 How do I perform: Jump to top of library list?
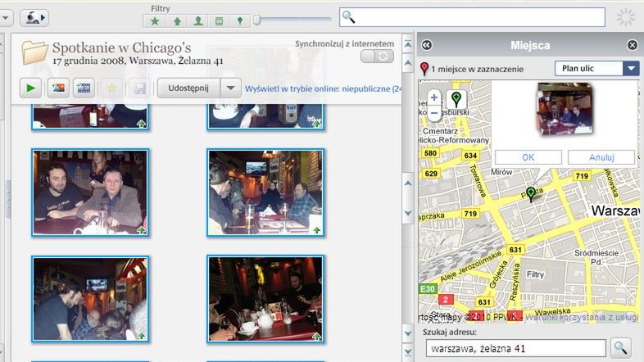408,44
